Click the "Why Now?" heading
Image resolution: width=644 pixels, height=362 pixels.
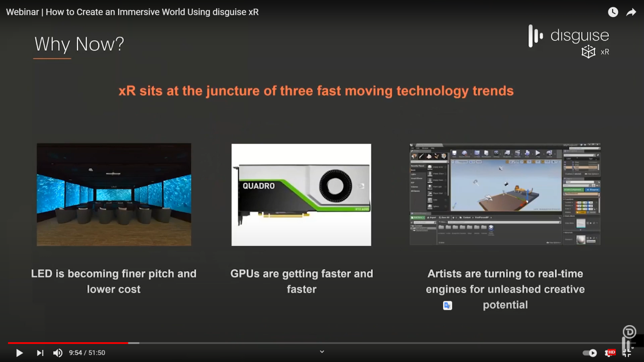[79, 44]
